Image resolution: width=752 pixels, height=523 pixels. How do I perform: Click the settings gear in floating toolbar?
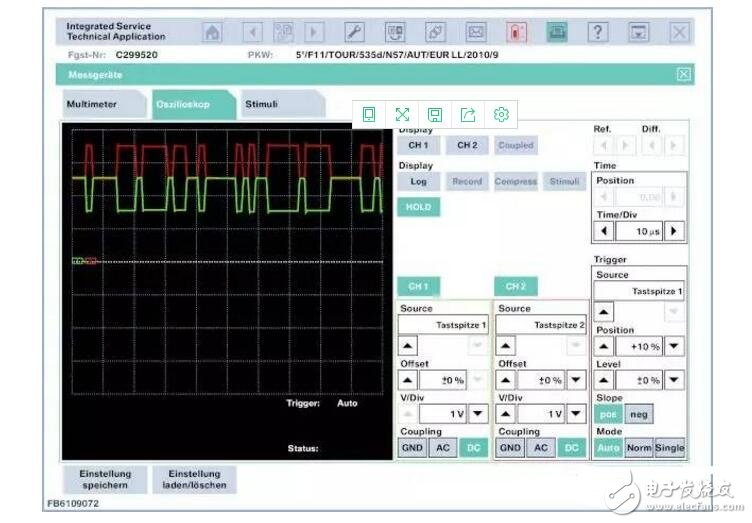pos(501,114)
